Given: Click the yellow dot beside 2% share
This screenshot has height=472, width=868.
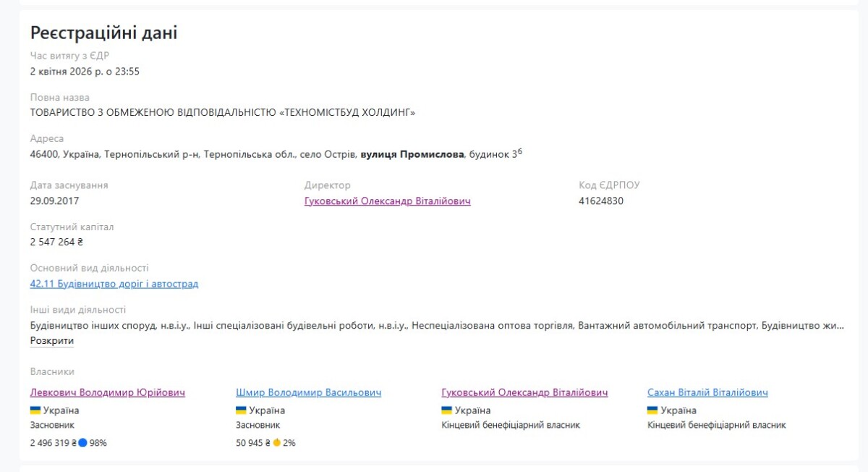Looking at the screenshot, I should pyautogui.click(x=276, y=442).
